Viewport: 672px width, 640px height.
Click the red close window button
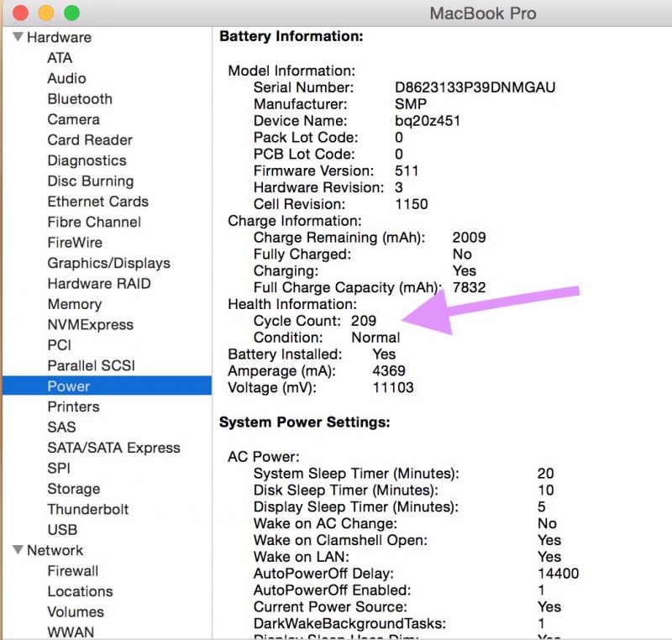(20, 13)
